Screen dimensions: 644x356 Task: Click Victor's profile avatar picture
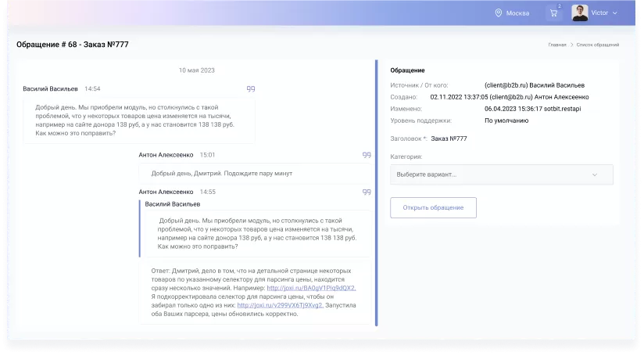click(579, 13)
